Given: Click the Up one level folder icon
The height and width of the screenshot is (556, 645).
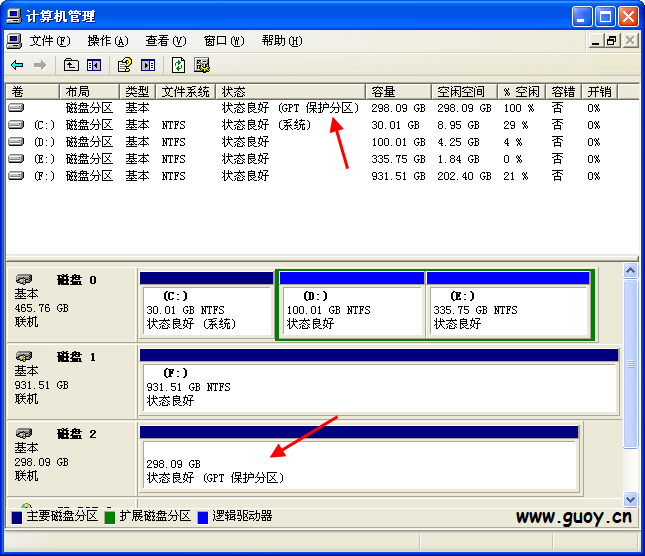Looking at the screenshot, I should click(x=71, y=65).
